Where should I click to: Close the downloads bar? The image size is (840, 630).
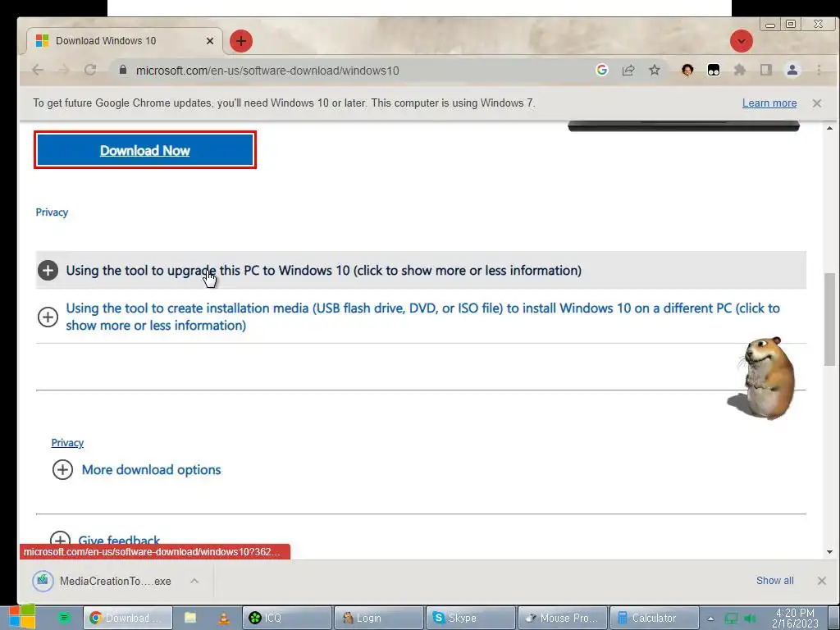click(x=822, y=581)
